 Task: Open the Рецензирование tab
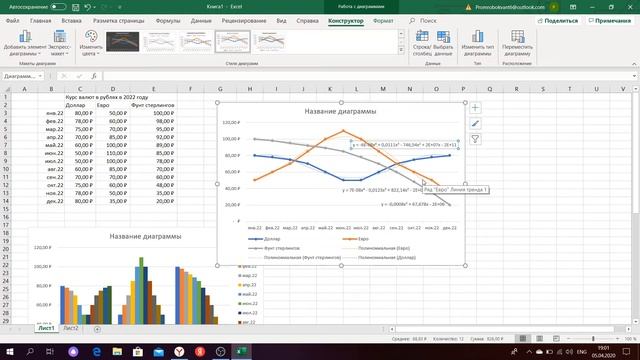tap(244, 20)
